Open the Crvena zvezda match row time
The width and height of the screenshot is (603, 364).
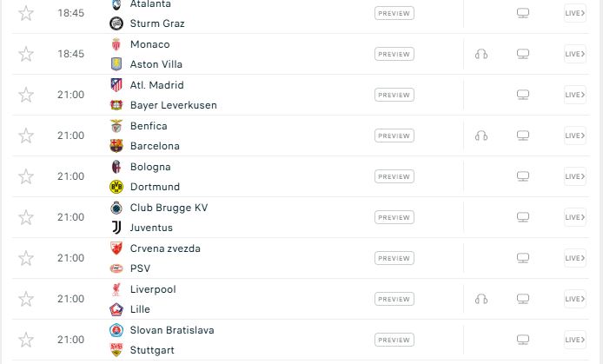pos(70,258)
